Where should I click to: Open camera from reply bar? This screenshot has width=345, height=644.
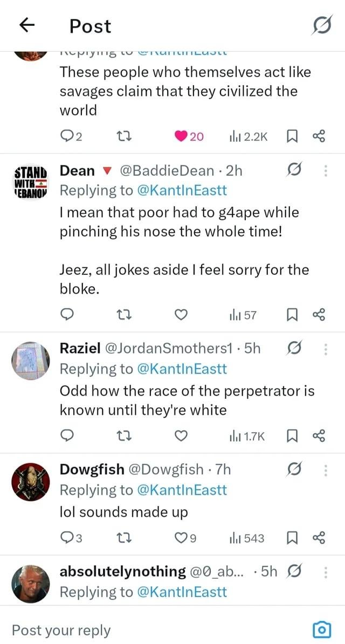pyautogui.click(x=322, y=629)
